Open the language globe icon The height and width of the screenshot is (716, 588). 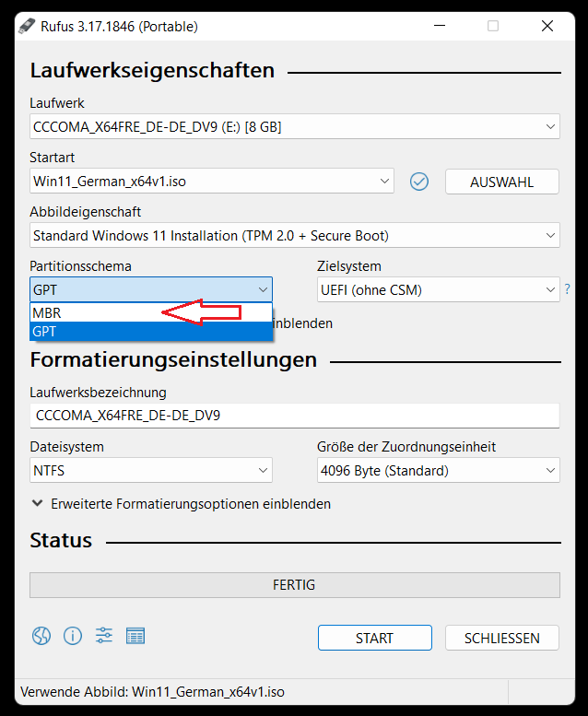pos(41,636)
